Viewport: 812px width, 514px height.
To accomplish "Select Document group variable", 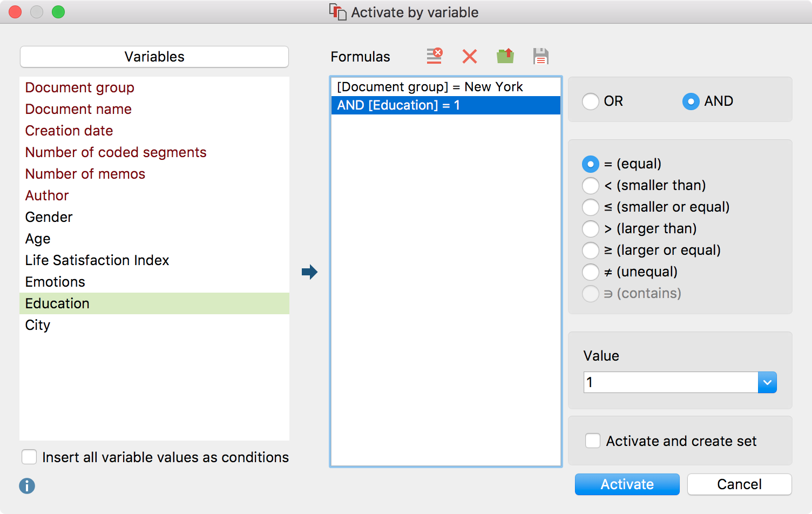I will (154, 87).
